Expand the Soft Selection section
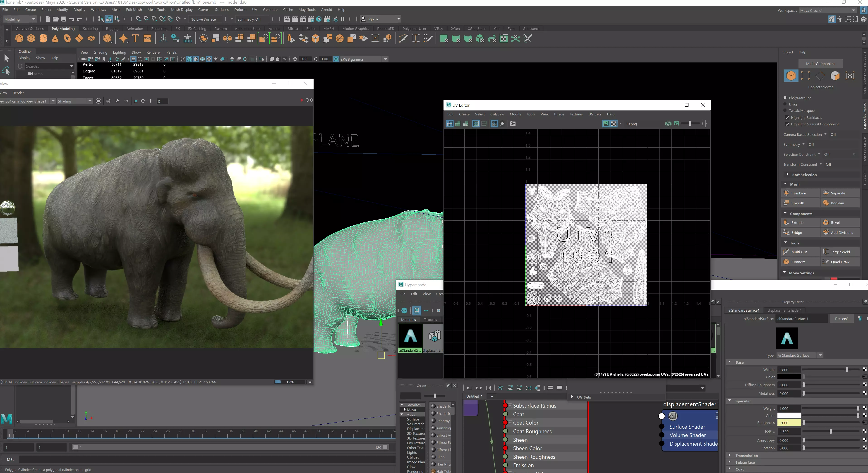Image resolution: width=868 pixels, height=473 pixels. [x=787, y=174]
